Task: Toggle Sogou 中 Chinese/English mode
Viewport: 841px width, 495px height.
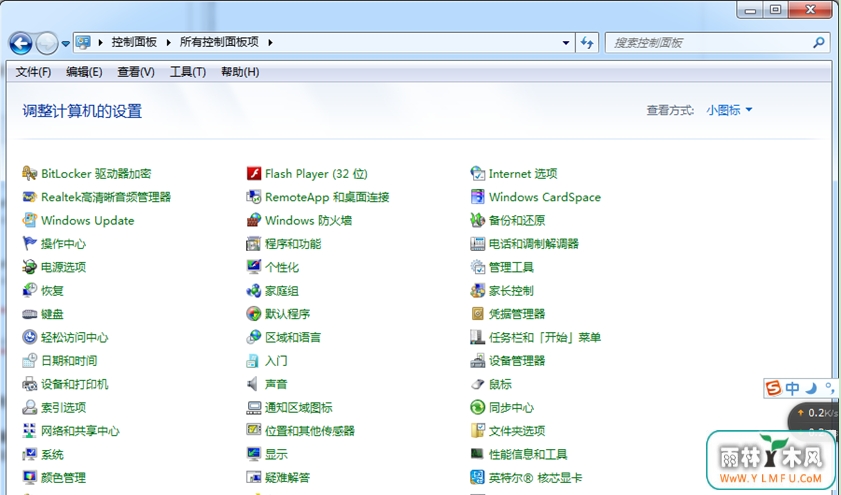Action: pos(792,388)
